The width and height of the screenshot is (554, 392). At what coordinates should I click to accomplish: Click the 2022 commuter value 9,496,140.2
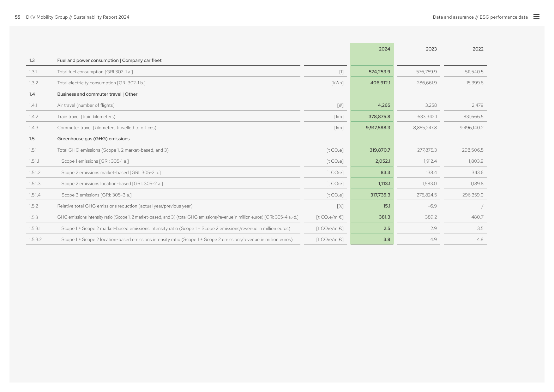pyautogui.click(x=472, y=128)
